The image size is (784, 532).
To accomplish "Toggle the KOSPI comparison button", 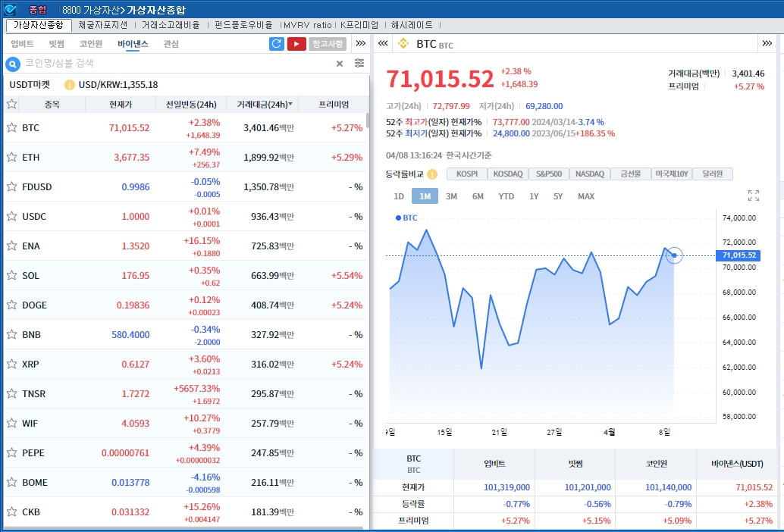I will 467,174.
